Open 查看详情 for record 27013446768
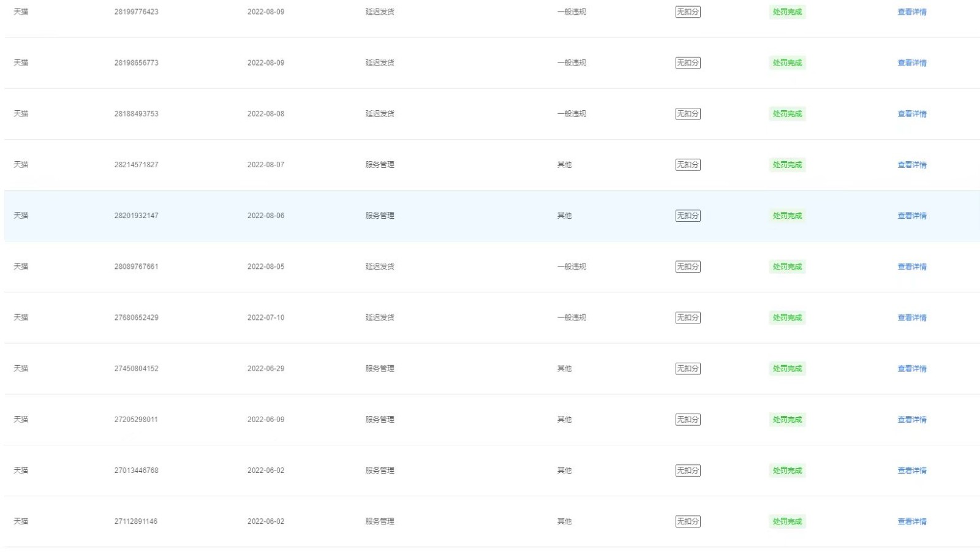 911,471
